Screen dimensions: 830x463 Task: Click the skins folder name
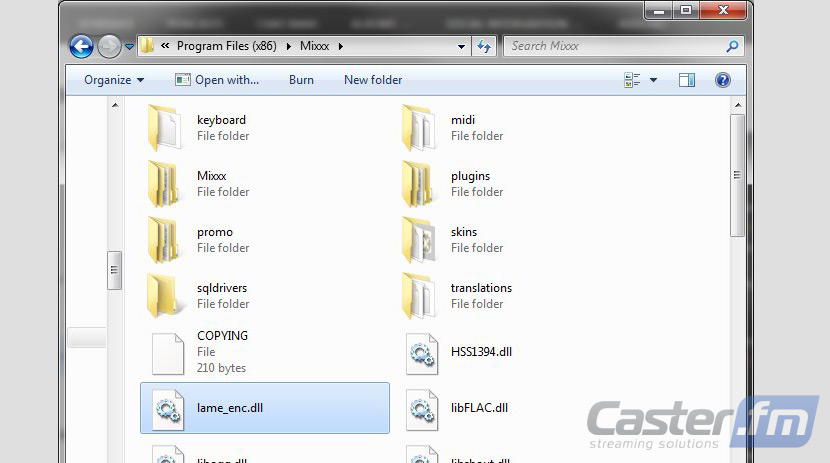[x=464, y=232]
